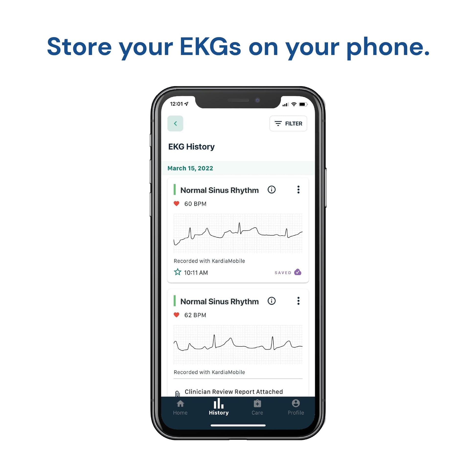
Task: Open the back navigation chevron
Action: tap(174, 123)
